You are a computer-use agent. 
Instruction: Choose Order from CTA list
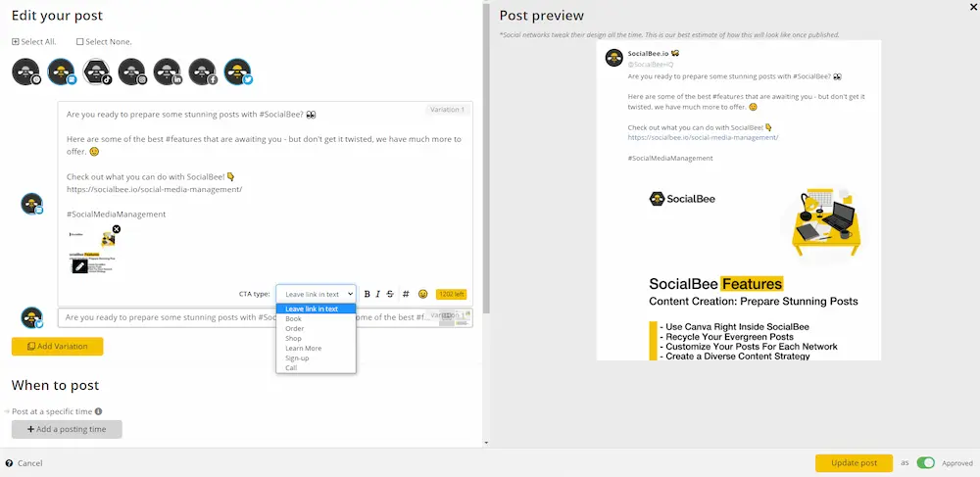click(317, 328)
